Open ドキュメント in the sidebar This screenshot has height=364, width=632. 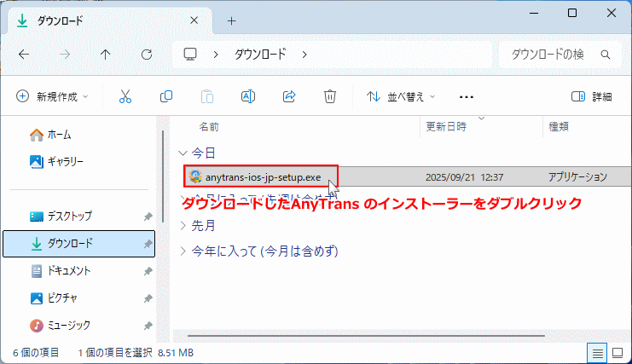click(x=61, y=270)
